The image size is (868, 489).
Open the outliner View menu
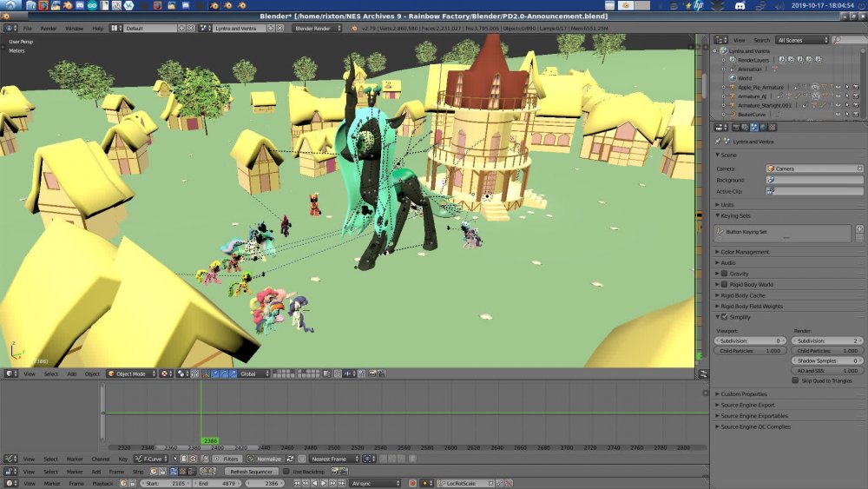tap(739, 40)
